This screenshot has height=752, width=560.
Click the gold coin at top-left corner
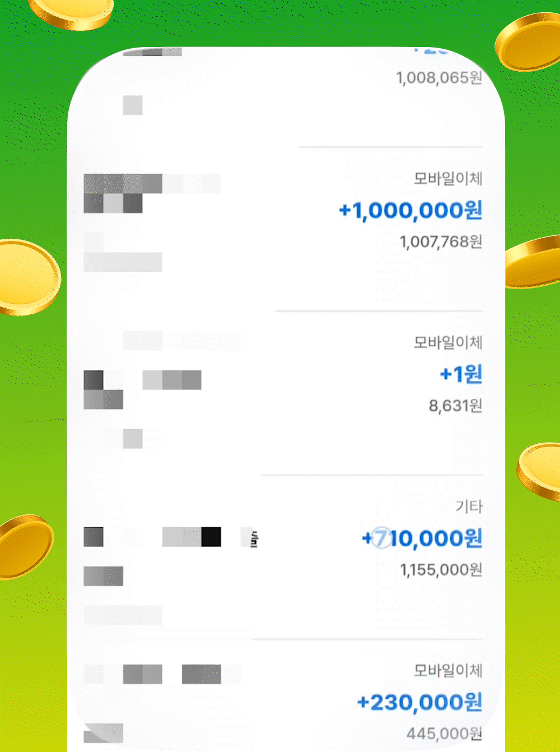(x=71, y=13)
